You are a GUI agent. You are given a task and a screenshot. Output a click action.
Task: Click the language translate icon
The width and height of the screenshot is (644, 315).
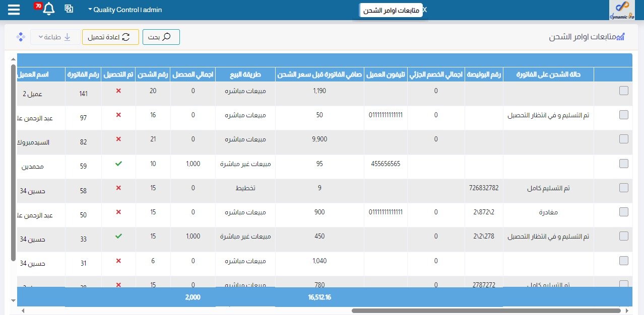click(69, 9)
